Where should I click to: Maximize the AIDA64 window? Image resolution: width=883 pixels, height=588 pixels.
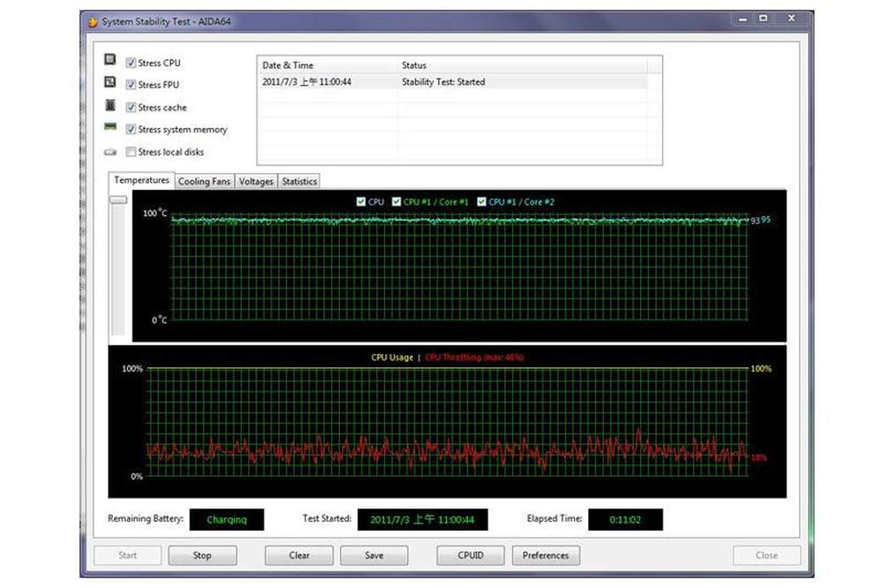(763, 19)
